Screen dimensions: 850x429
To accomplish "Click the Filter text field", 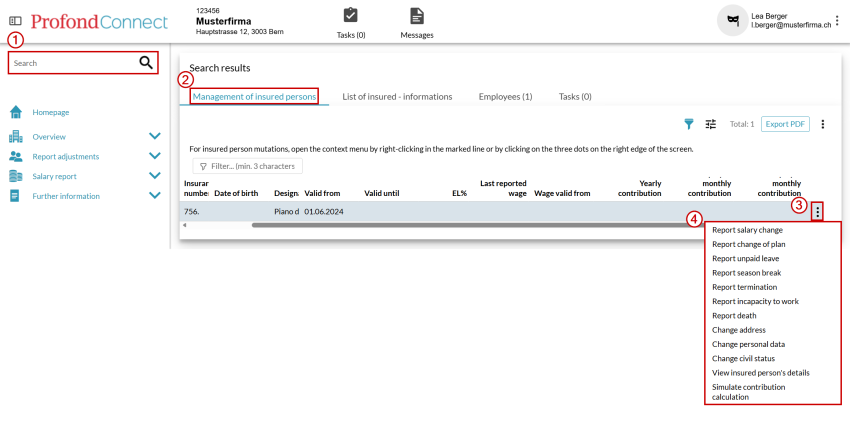I will [248, 166].
